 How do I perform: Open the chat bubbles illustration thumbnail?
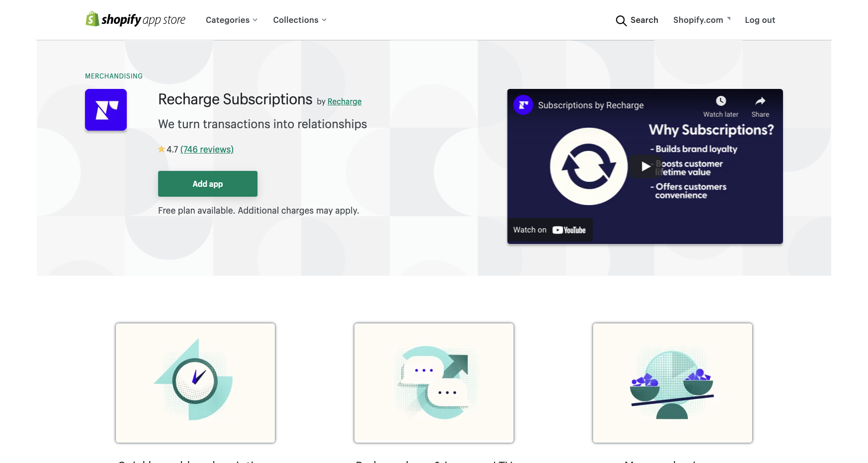coord(434,383)
